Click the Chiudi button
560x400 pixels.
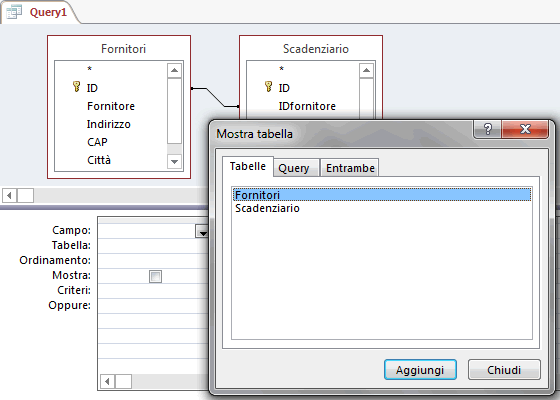click(504, 370)
